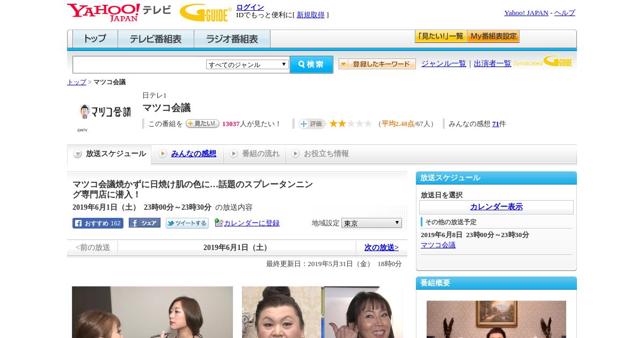The height and width of the screenshot is (338, 644).
Task: Go to 次の放送> link
Action: click(x=382, y=247)
